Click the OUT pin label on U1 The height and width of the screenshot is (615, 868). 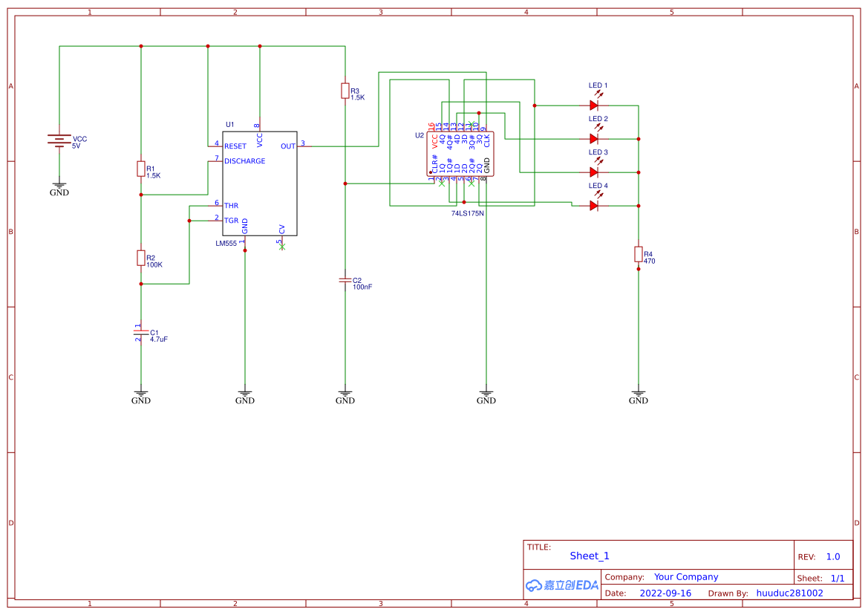pos(288,146)
